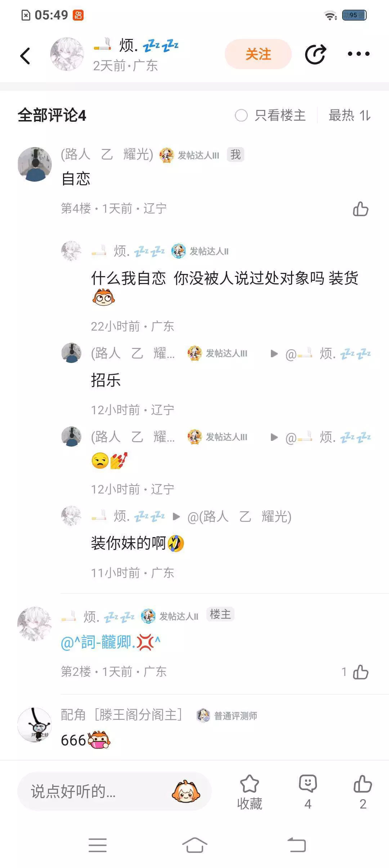Open 配角[滕王阁分阁主] commenter avatar
Screen dimensions: 389x868
[x=35, y=725]
